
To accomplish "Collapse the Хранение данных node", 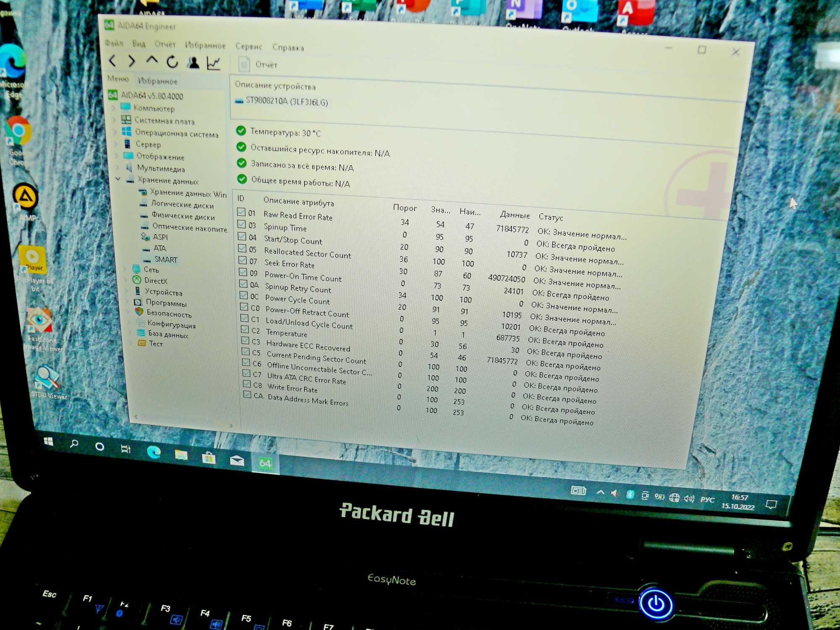I will tap(118, 179).
